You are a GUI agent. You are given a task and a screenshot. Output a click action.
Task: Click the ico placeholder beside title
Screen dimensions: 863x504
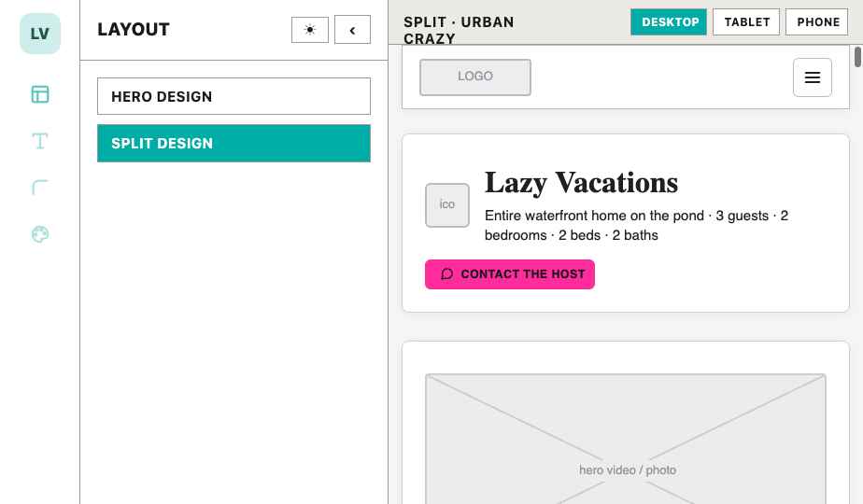pos(447,205)
